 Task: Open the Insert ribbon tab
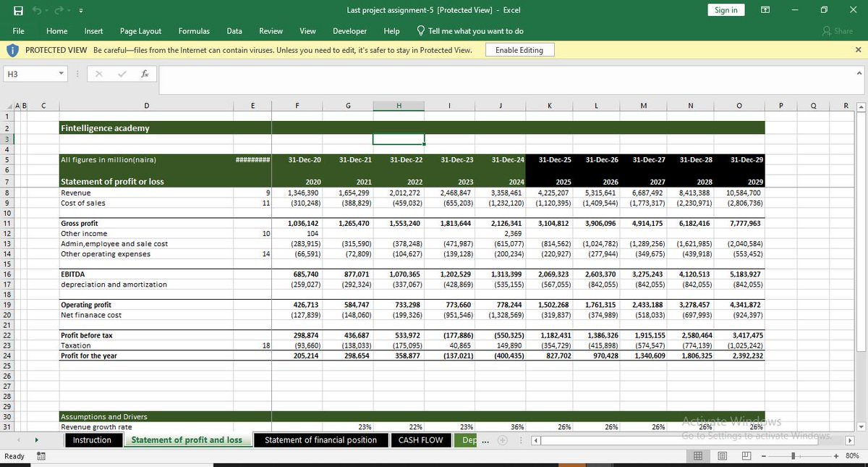93,31
